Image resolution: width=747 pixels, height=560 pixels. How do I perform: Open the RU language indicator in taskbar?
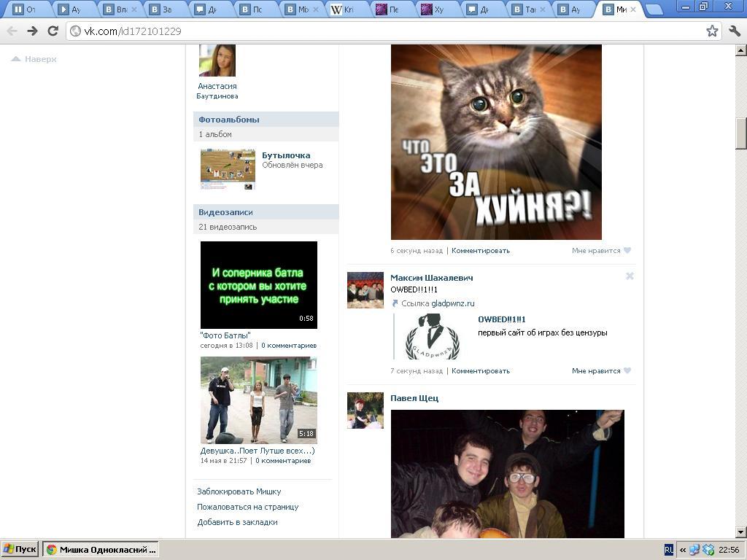[669, 550]
